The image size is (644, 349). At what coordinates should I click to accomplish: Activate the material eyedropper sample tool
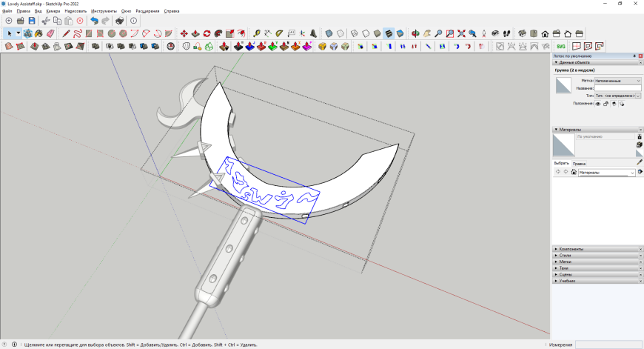coord(640,162)
